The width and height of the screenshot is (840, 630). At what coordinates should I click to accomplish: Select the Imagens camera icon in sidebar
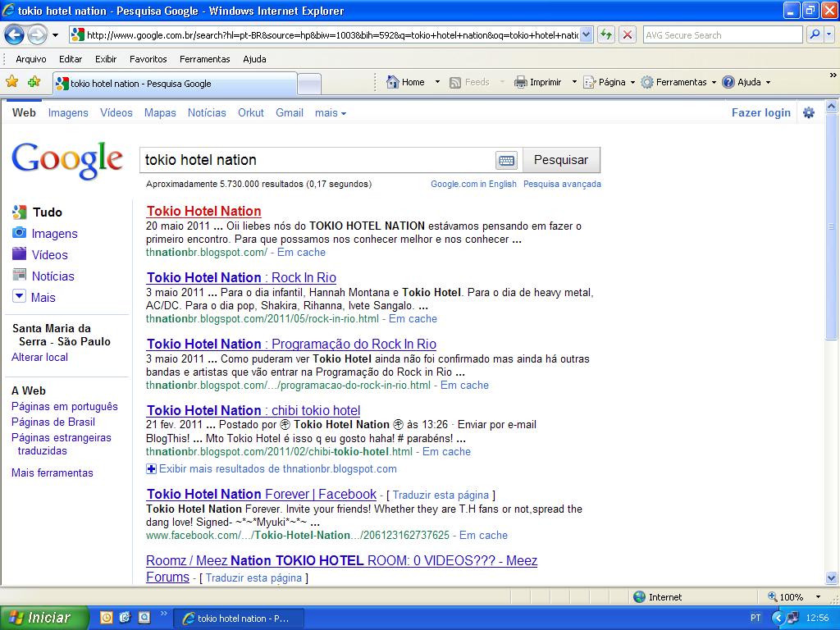pos(20,232)
